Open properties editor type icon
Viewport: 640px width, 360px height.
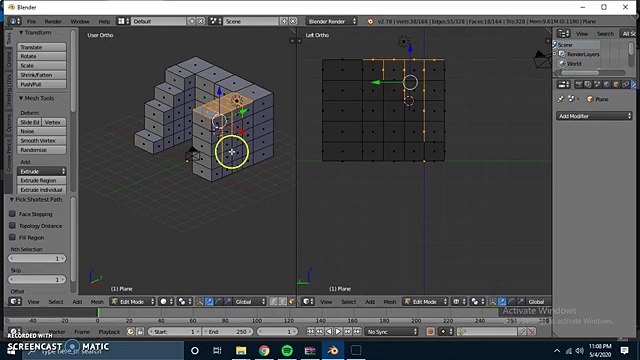coord(564,84)
